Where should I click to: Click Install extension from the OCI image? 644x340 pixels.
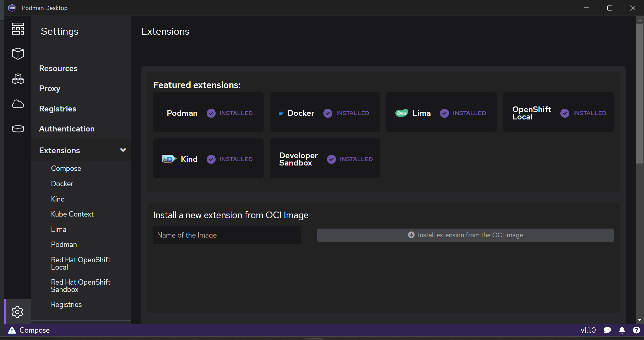click(x=465, y=235)
